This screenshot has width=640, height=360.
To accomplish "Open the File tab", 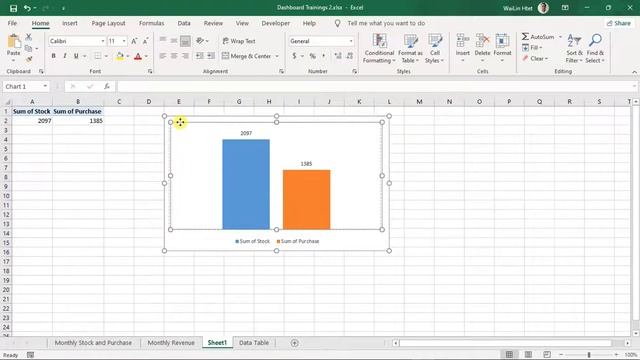I will point(12,23).
